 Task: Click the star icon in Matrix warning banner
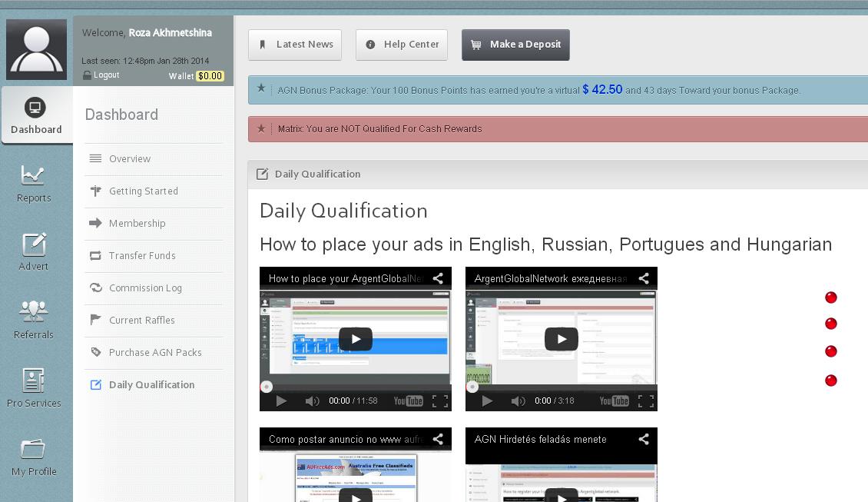[x=261, y=128]
